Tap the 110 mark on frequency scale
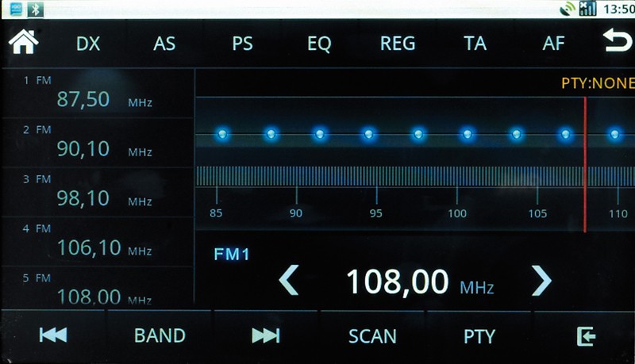Image resolution: width=635 pixels, height=364 pixels. coord(618,213)
